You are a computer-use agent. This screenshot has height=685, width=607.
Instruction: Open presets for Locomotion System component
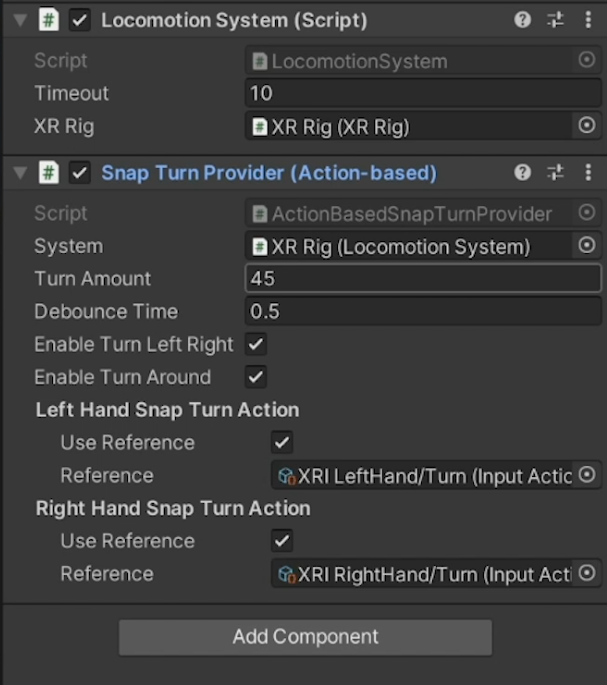[x=555, y=20]
